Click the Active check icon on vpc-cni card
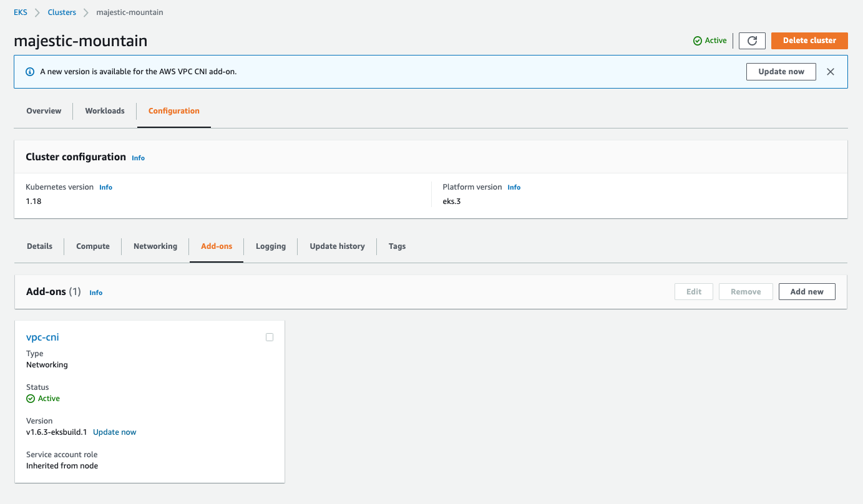This screenshot has height=504, width=863. click(30, 398)
